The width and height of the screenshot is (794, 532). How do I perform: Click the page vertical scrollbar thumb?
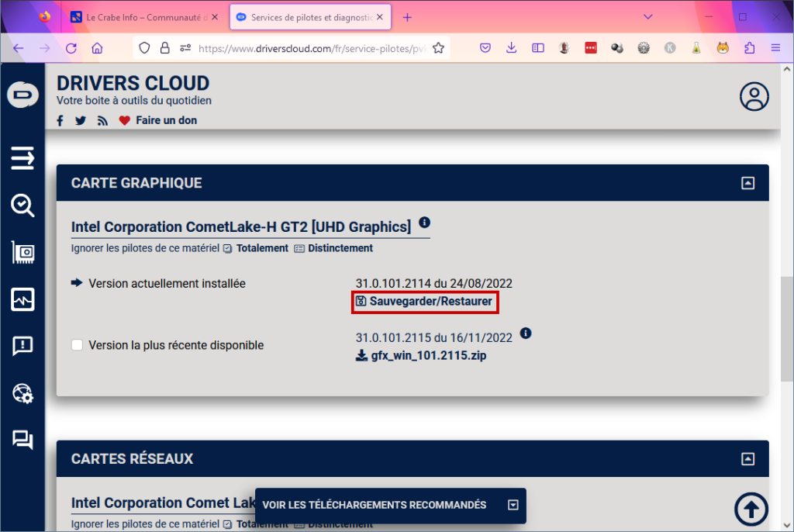click(x=786, y=329)
